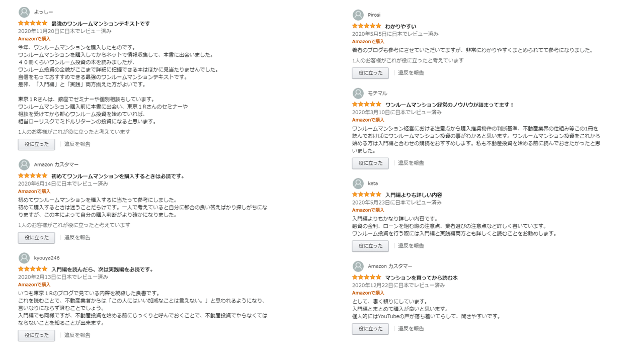Viewport: 644px width, 362px height.
Task: Report kyouya246's review with 違反を報告
Action: pos(77,335)
